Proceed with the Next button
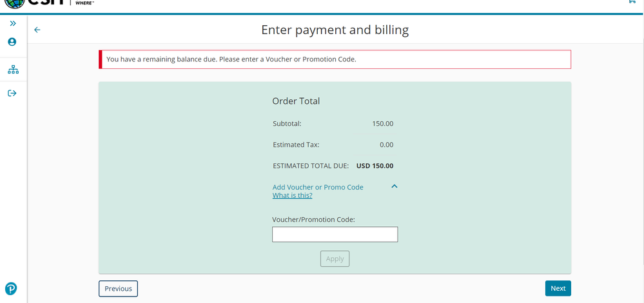 (558, 289)
